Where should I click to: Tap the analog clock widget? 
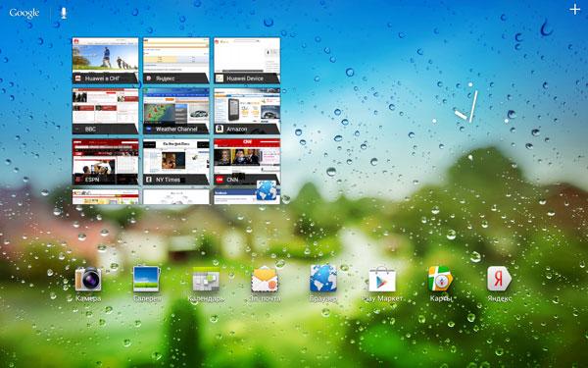(470, 121)
